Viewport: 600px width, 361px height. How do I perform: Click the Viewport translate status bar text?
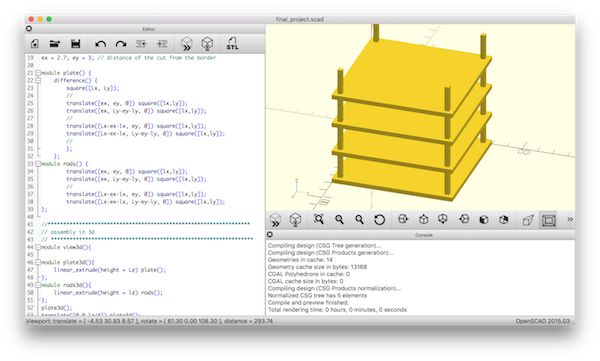pyautogui.click(x=149, y=321)
